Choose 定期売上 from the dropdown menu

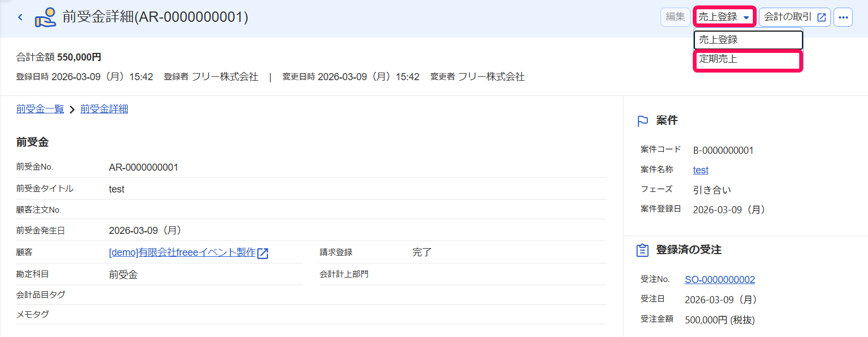748,59
